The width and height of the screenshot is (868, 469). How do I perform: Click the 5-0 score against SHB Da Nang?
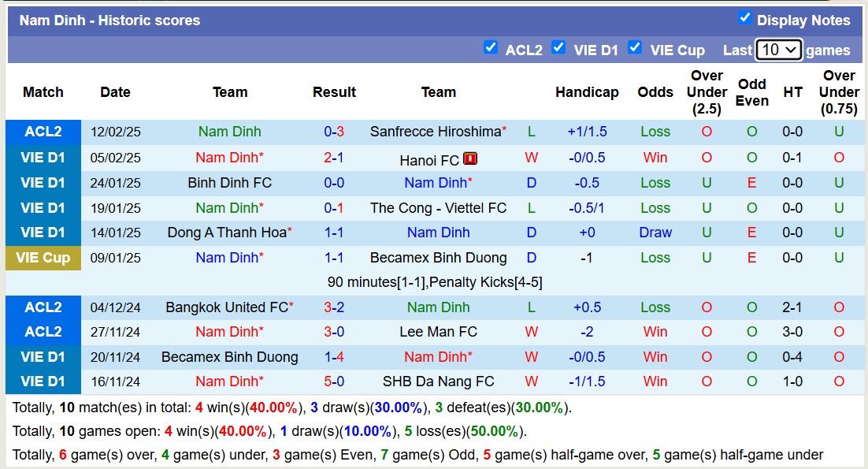[334, 382]
